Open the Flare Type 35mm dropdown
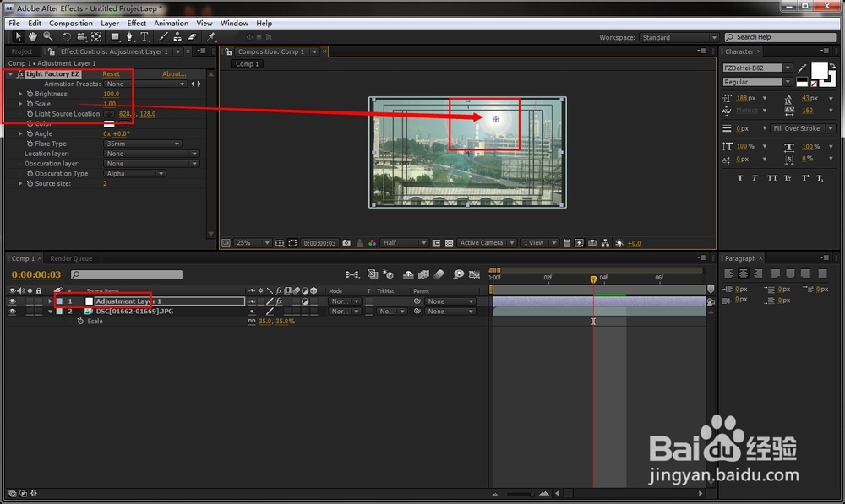Viewport: 845px width, 504px height. (x=142, y=144)
